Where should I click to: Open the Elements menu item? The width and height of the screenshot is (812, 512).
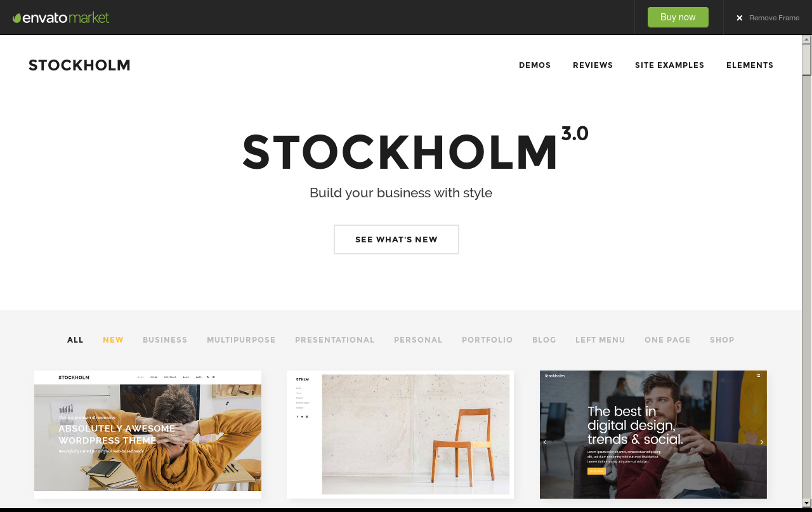750,65
